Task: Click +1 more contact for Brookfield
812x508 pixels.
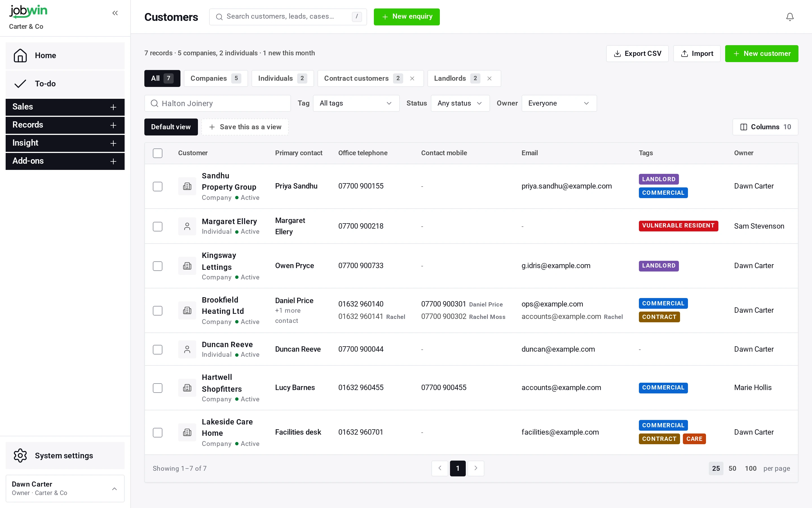Action: click(288, 316)
